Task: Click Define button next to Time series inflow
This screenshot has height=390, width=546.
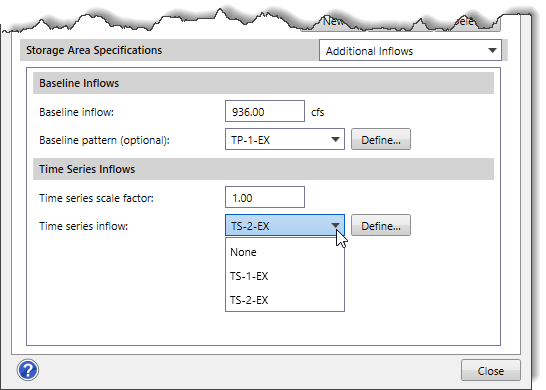Action: [381, 225]
